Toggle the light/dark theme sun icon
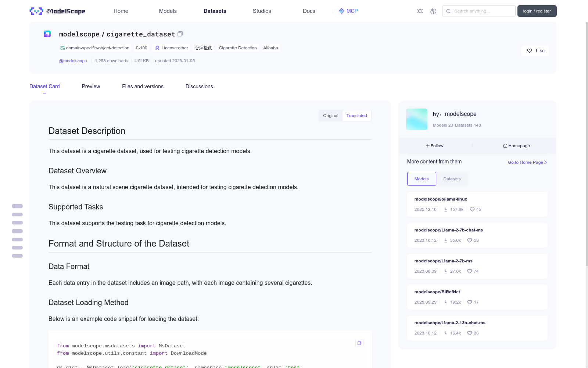Viewport: 588px width, 368px height. (x=420, y=11)
